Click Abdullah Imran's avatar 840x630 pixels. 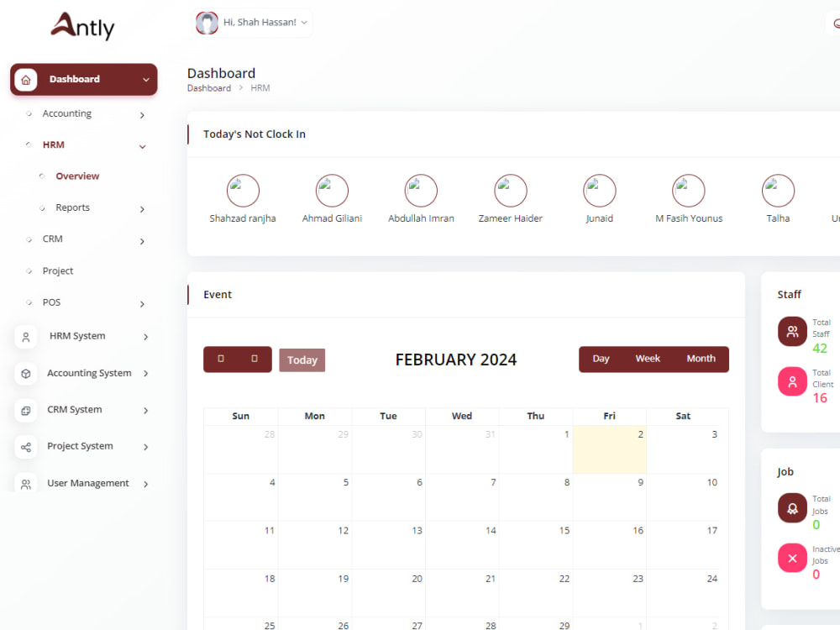pyautogui.click(x=421, y=191)
